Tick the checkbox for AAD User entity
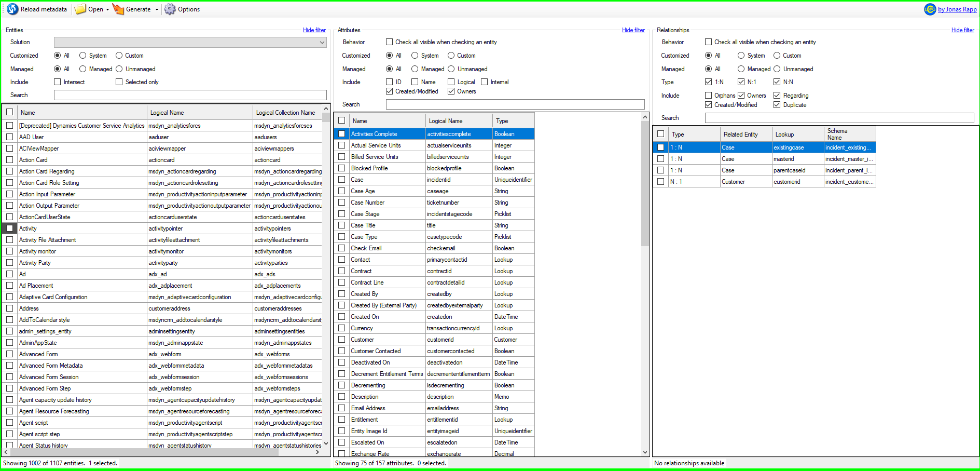980x471 pixels. pyautogui.click(x=10, y=137)
